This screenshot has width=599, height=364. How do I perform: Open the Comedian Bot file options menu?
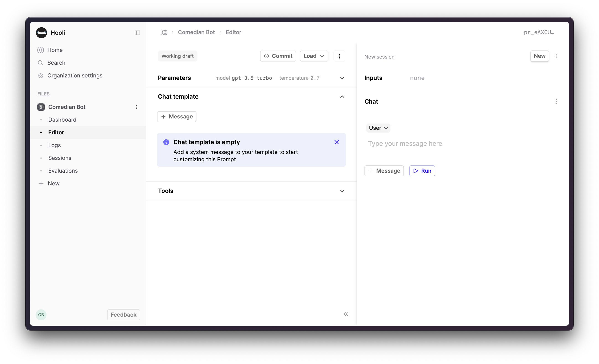(x=136, y=107)
